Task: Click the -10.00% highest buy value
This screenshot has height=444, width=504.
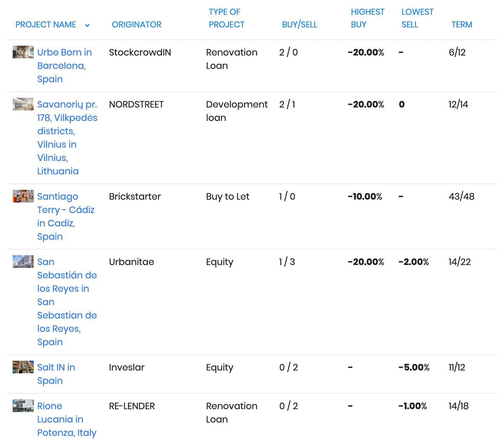Action: [365, 197]
